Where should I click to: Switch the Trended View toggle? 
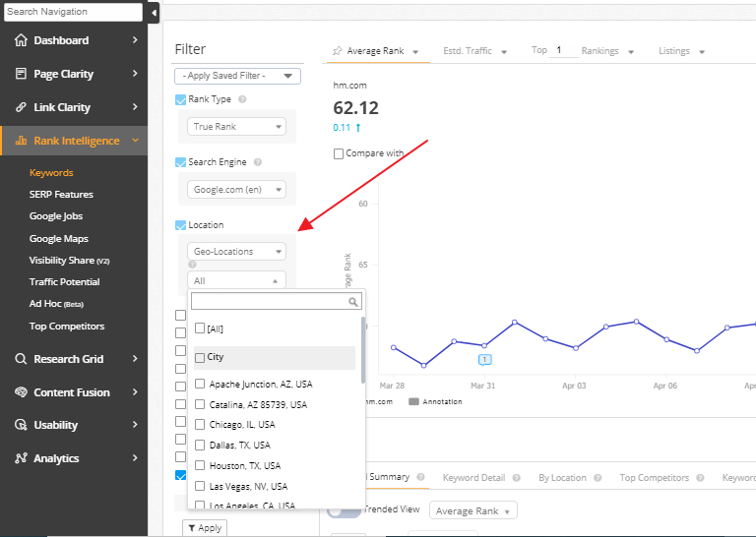click(345, 510)
